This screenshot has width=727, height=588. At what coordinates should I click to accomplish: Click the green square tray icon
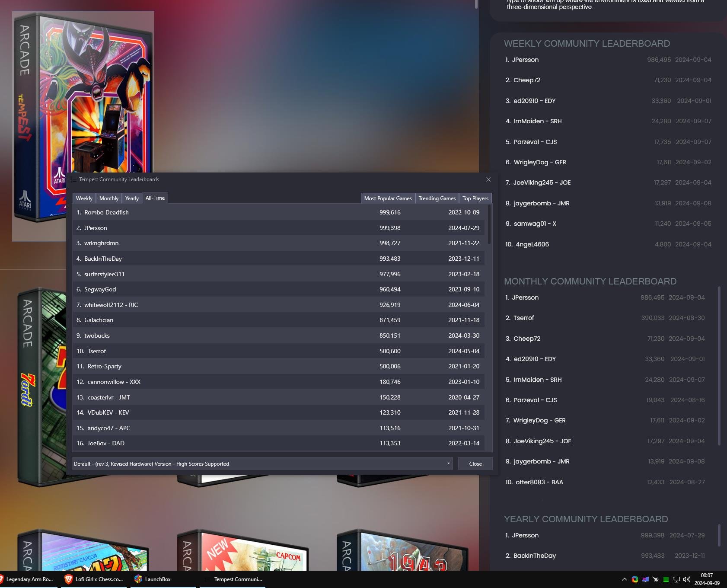(x=666, y=579)
